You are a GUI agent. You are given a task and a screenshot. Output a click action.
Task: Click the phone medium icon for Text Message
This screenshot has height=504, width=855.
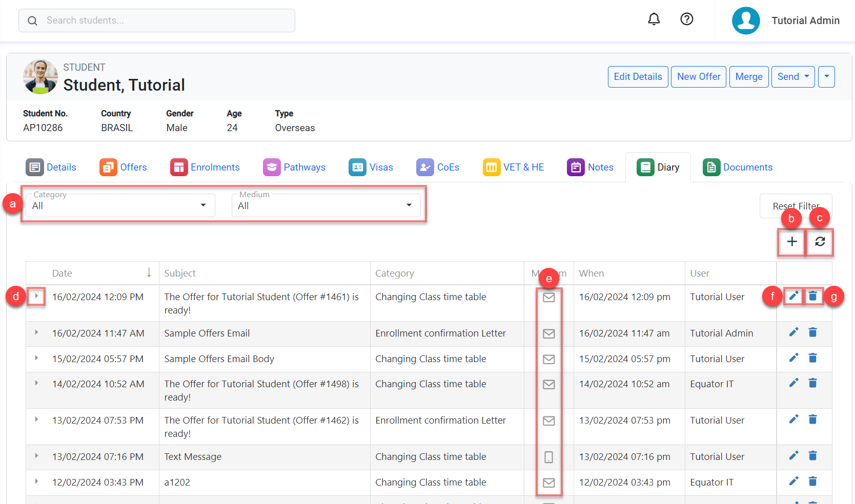coord(548,457)
